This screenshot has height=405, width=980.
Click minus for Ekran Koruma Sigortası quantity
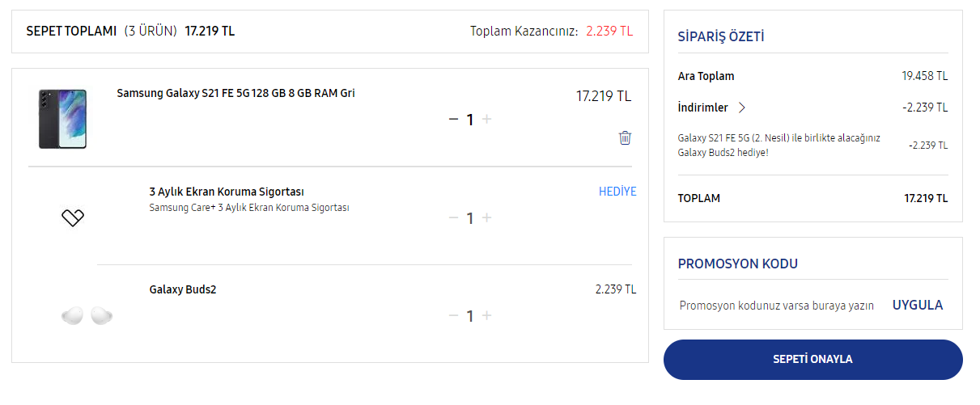[x=453, y=218]
